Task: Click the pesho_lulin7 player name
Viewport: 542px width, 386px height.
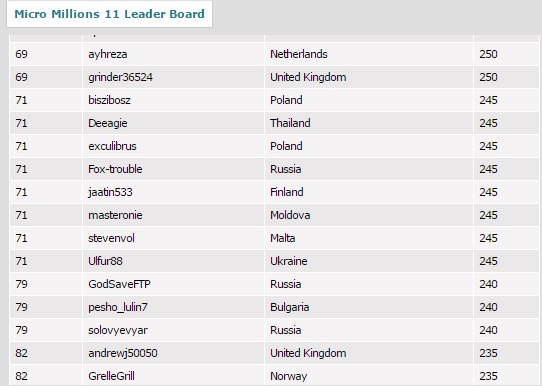Action: click(118, 307)
